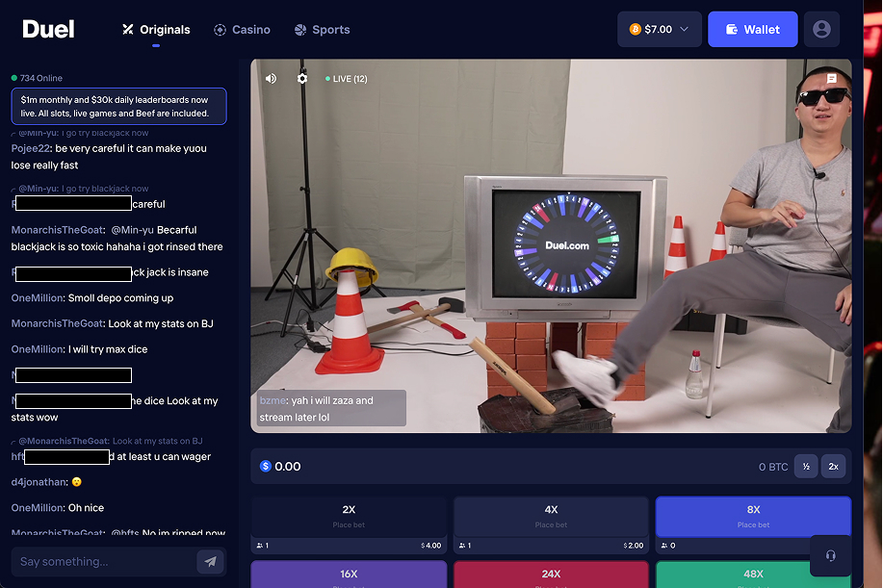Open the Wallet

pos(752,29)
